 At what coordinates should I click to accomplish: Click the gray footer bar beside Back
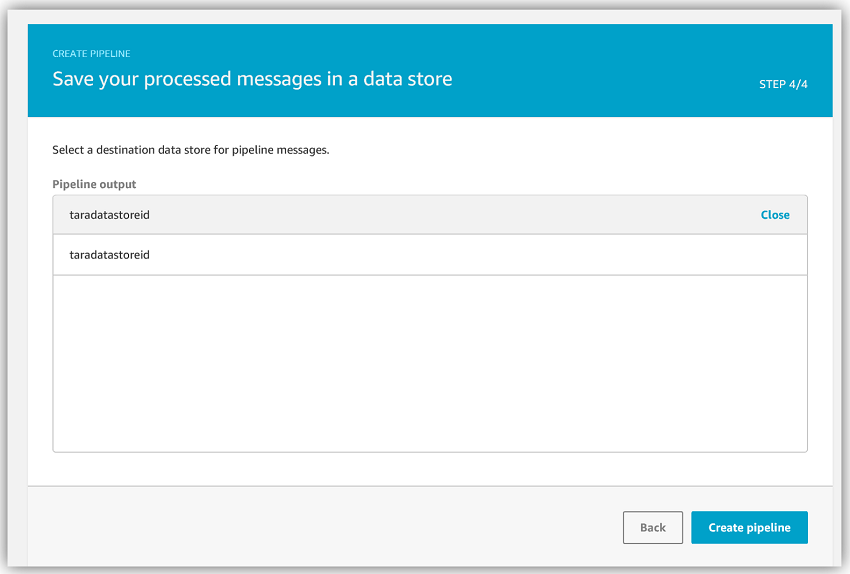pyautogui.click(x=325, y=527)
